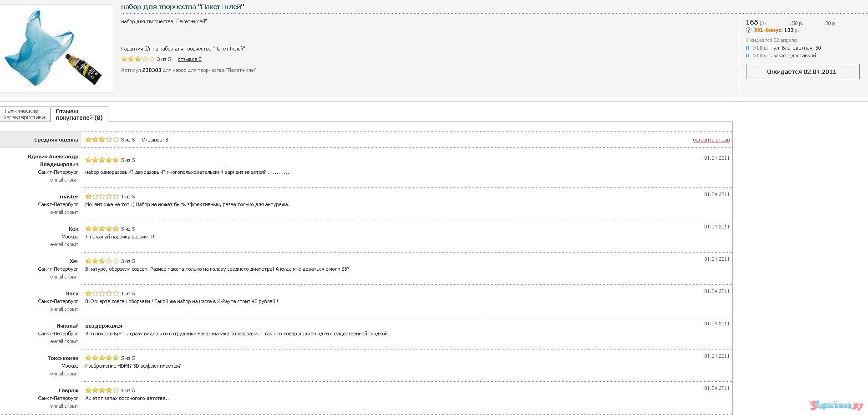
Task: Click the five-star rating in Токсикомэн's review
Action: (x=102, y=358)
